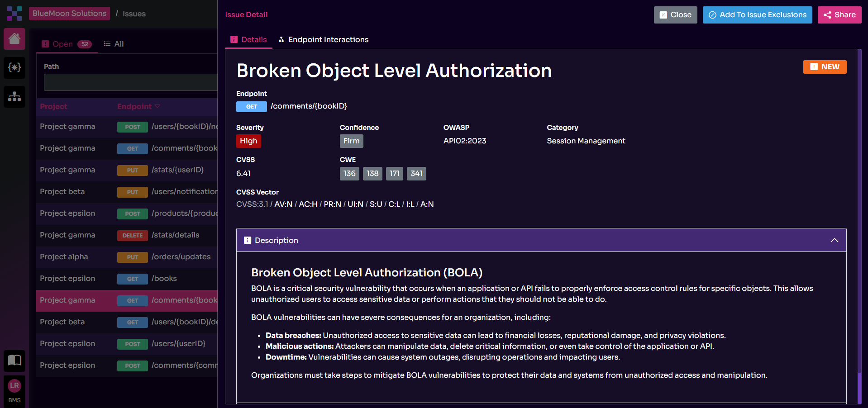Viewport: 868px width, 408px height.
Task: Click the home icon in sidebar
Action: pos(14,39)
